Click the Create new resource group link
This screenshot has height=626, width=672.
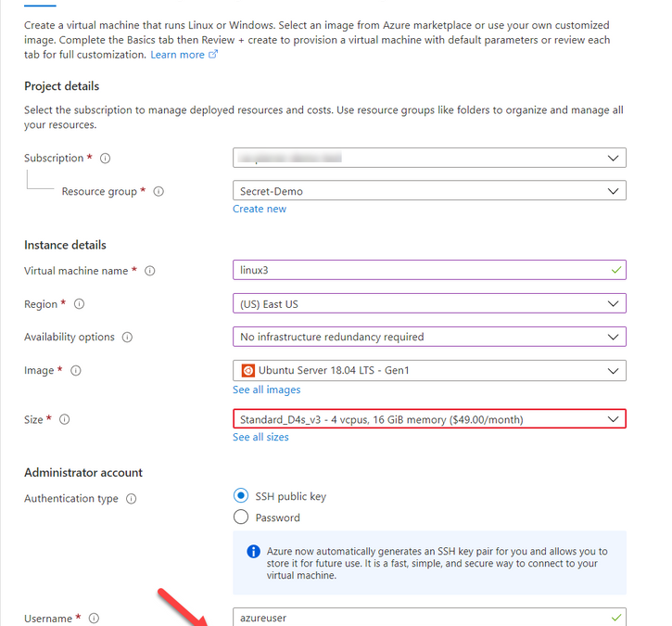point(260,209)
